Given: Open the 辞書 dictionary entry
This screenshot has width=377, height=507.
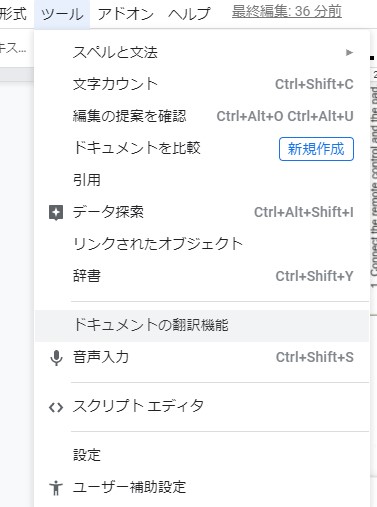Looking at the screenshot, I should pos(202,276).
